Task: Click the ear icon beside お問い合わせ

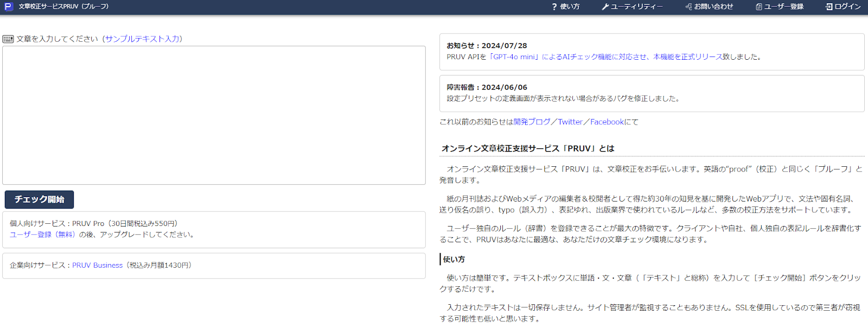Action: (688, 7)
